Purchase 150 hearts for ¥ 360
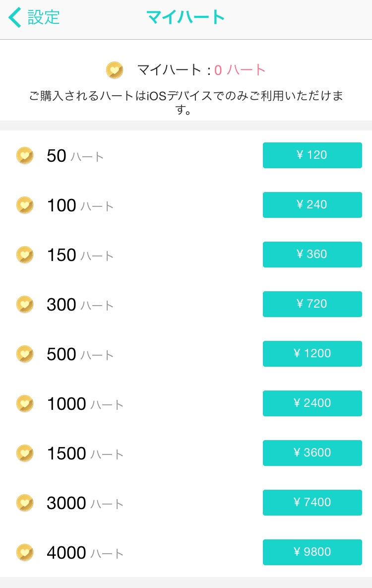This screenshot has height=588, width=372. 312,255
